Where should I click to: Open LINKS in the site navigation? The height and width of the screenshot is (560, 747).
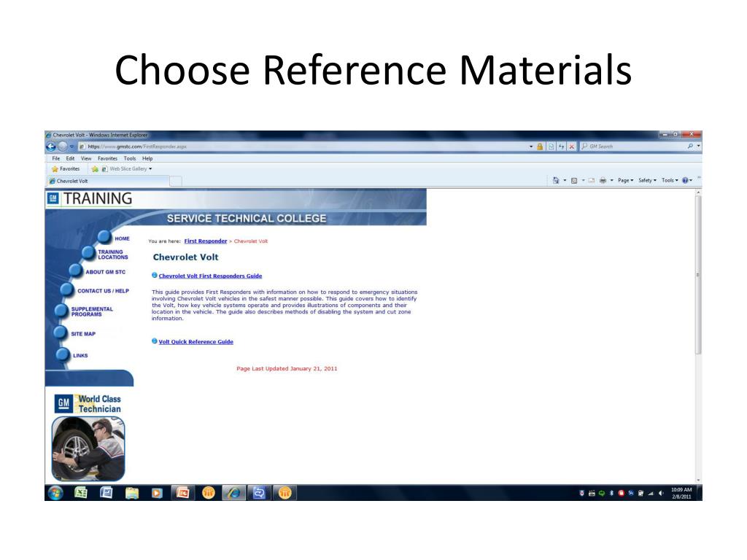pos(80,356)
